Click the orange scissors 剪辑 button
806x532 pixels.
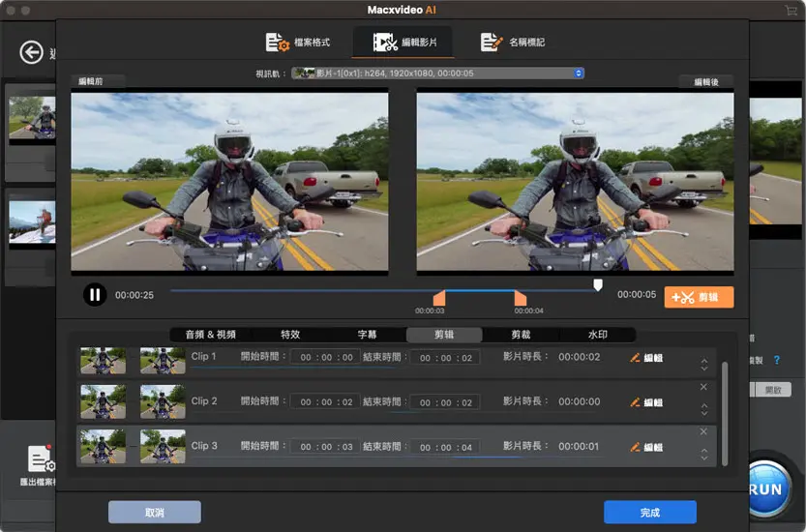[699, 298]
